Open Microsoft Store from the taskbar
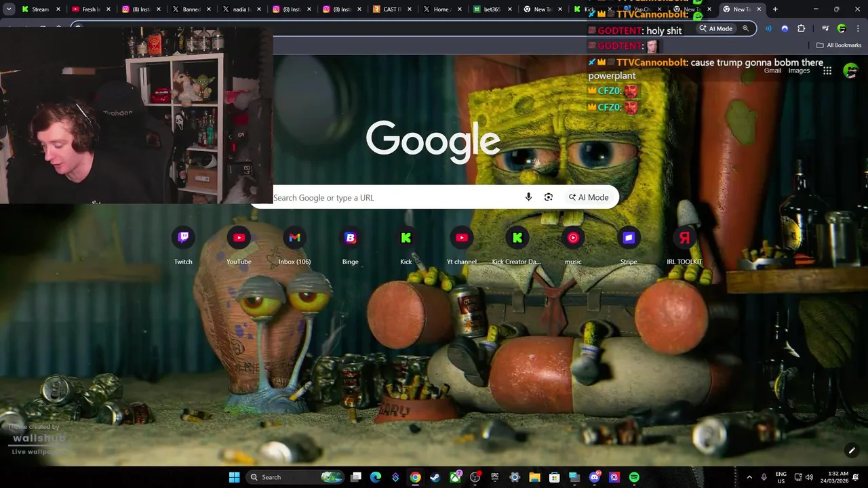 tap(555, 477)
